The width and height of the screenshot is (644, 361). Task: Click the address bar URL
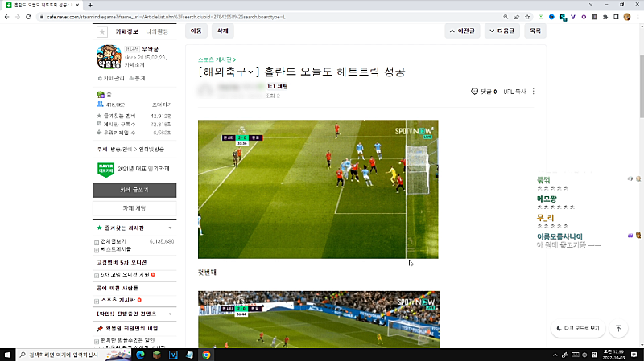coord(166,17)
